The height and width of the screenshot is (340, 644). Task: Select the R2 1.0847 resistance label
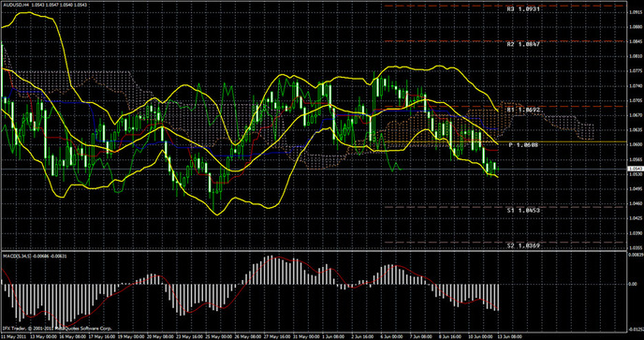click(x=523, y=44)
